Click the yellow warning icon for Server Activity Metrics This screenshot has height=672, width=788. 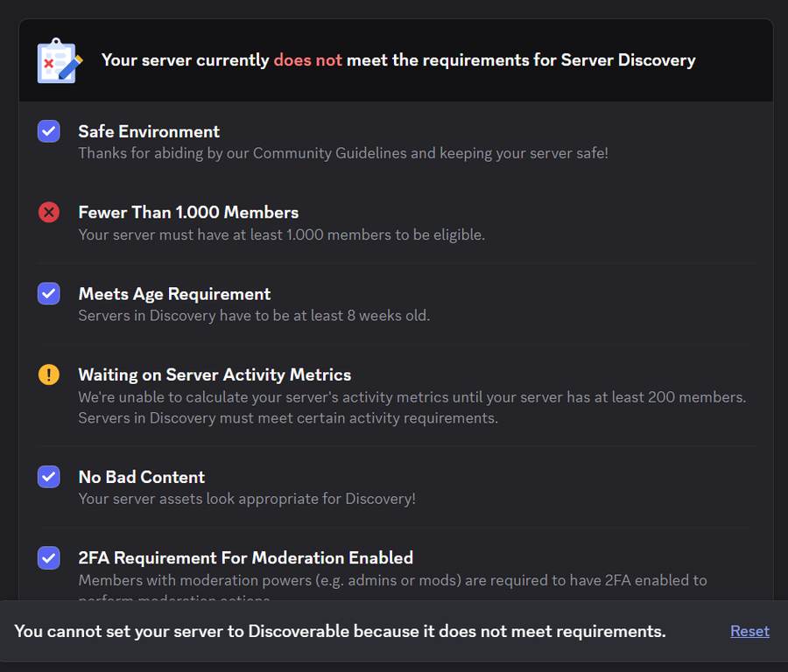pyautogui.click(x=49, y=374)
